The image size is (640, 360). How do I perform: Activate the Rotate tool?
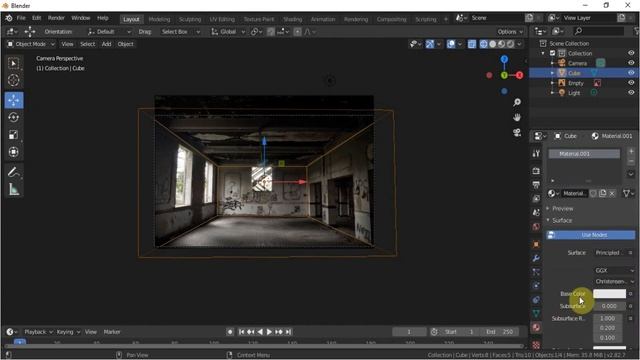[x=13, y=118]
